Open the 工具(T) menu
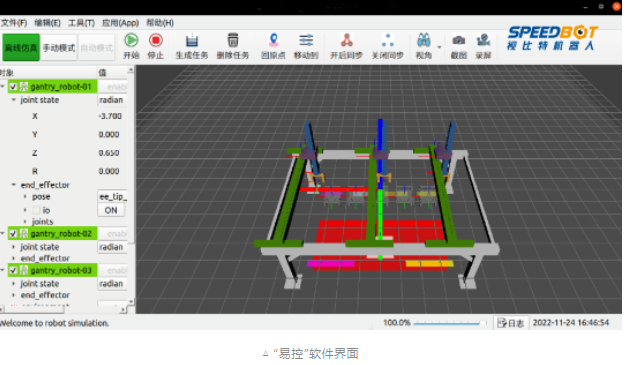627x365 pixels. tap(81, 23)
